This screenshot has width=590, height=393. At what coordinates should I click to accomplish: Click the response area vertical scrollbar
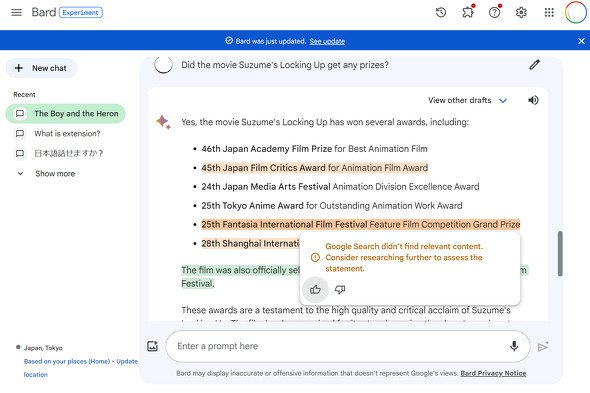pyautogui.click(x=560, y=253)
